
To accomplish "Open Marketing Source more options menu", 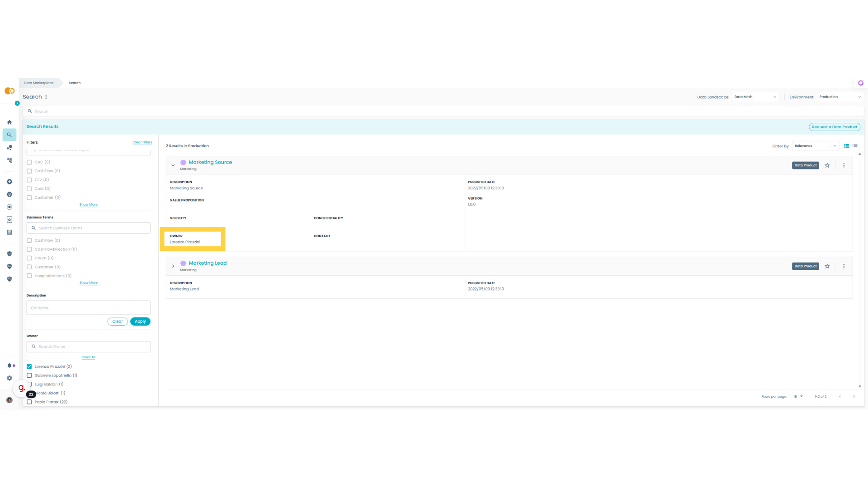I will (x=844, y=165).
